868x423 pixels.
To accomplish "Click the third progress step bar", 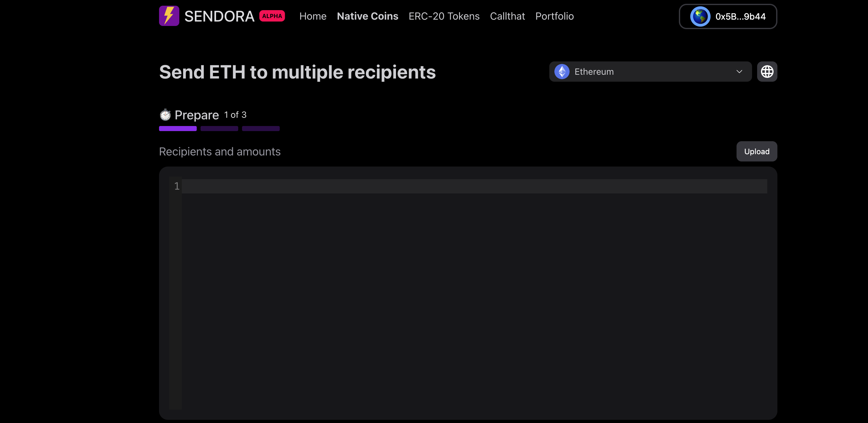I will [260, 129].
